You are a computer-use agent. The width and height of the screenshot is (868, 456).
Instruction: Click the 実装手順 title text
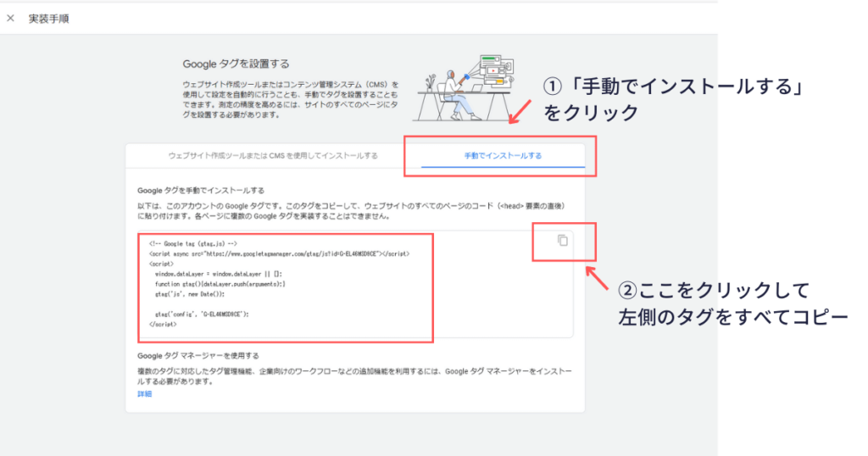click(x=48, y=19)
